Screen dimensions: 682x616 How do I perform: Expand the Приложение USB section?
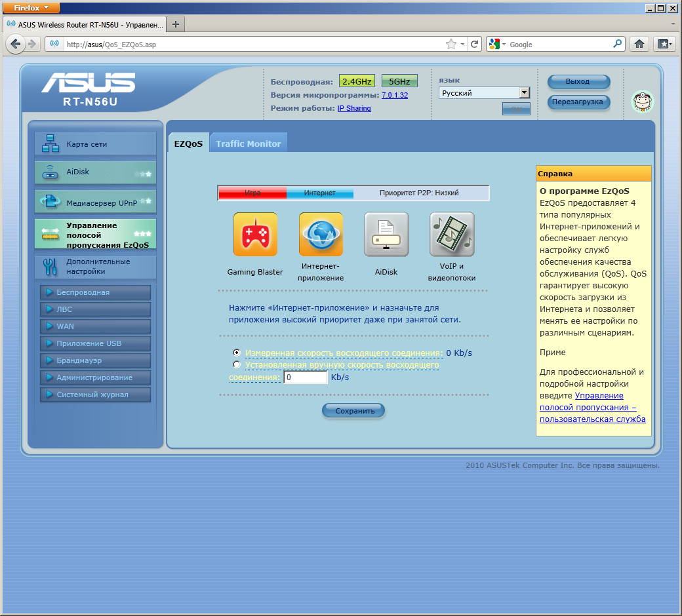click(x=95, y=343)
